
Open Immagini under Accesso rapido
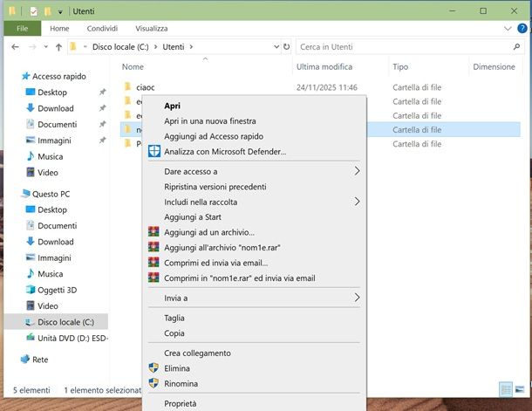click(54, 140)
